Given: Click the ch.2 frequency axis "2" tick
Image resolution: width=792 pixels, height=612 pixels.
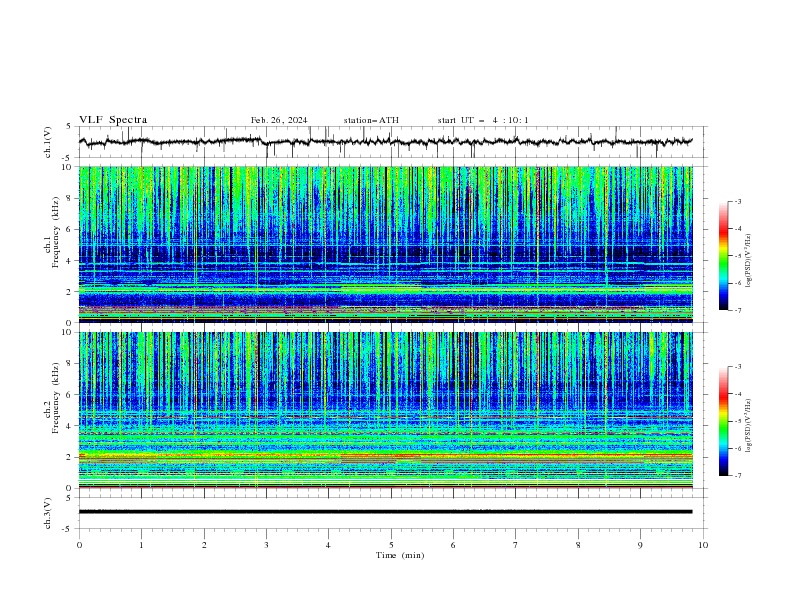Looking at the screenshot, I should pos(70,457).
